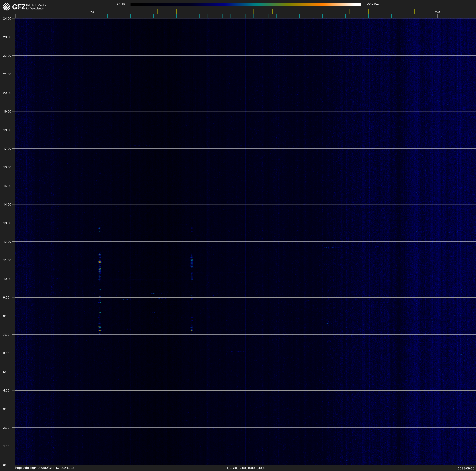476x471 pixels.
Task: Click the 12:00 time axis label
Action: 7,242
